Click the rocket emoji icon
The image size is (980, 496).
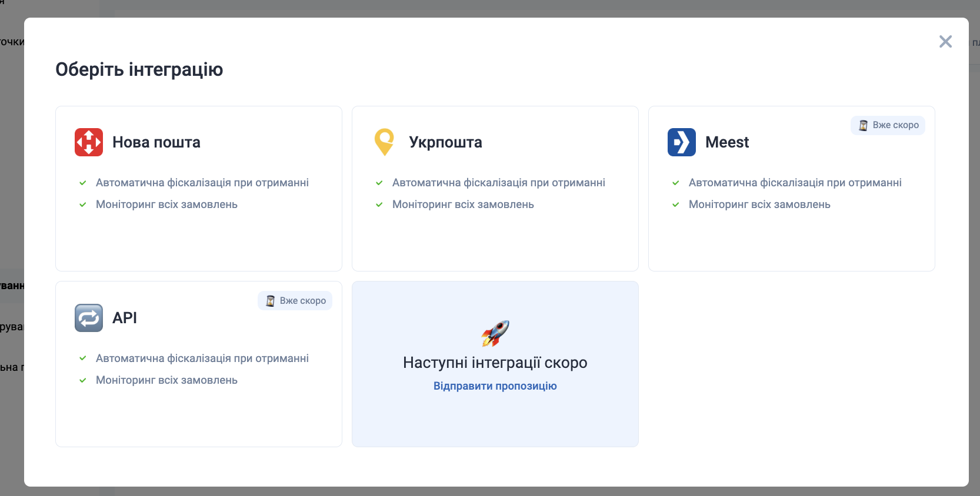coord(495,334)
